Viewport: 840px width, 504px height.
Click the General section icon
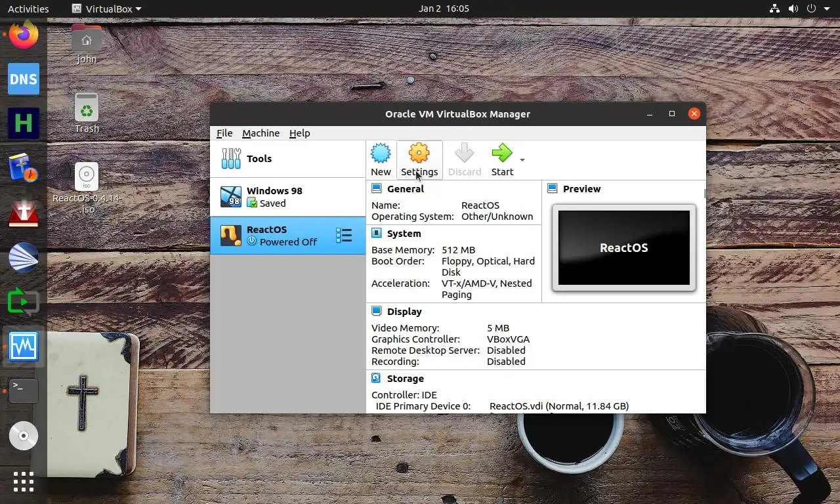point(377,188)
